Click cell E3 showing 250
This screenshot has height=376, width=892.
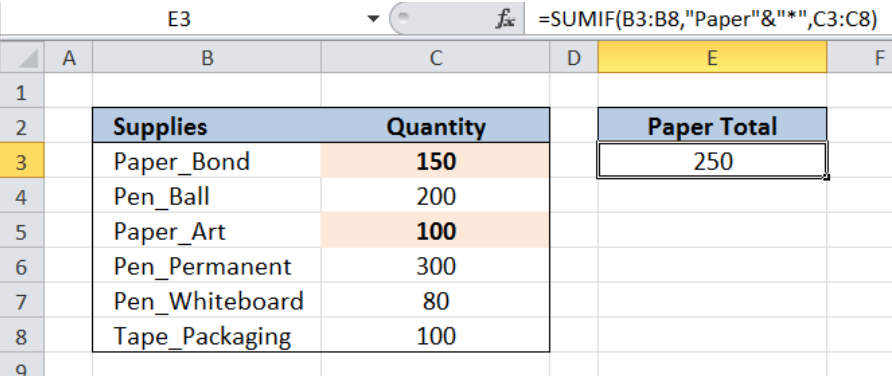tap(712, 162)
